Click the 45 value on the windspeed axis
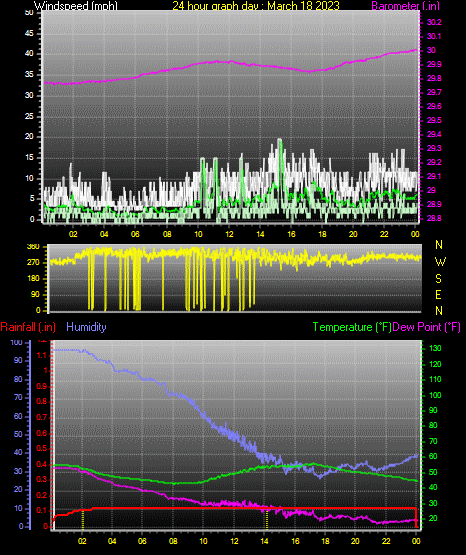 point(29,34)
